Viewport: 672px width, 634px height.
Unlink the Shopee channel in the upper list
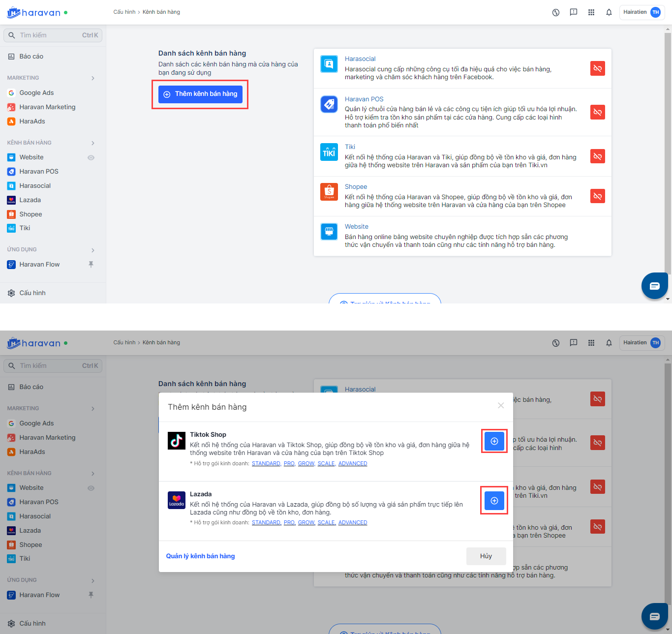pyautogui.click(x=598, y=196)
